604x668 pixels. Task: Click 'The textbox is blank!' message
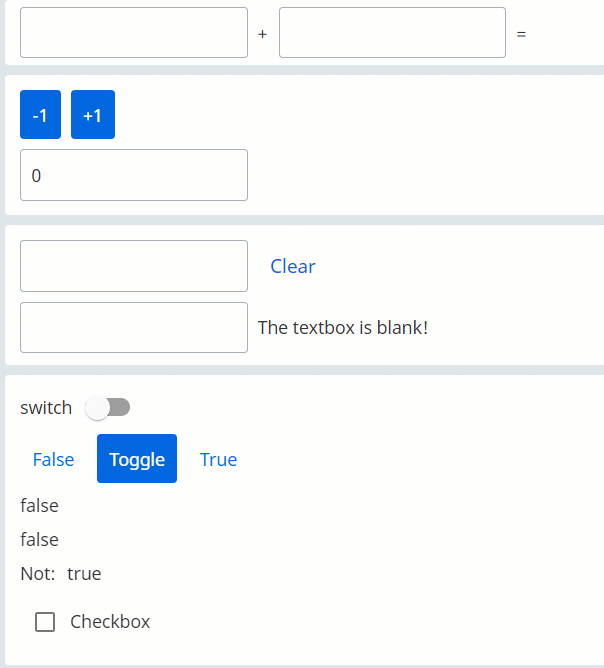point(343,328)
